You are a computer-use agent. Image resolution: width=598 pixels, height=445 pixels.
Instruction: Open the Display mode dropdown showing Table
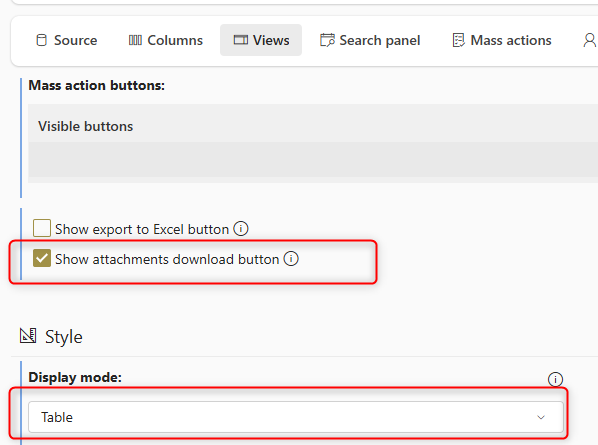click(x=296, y=417)
